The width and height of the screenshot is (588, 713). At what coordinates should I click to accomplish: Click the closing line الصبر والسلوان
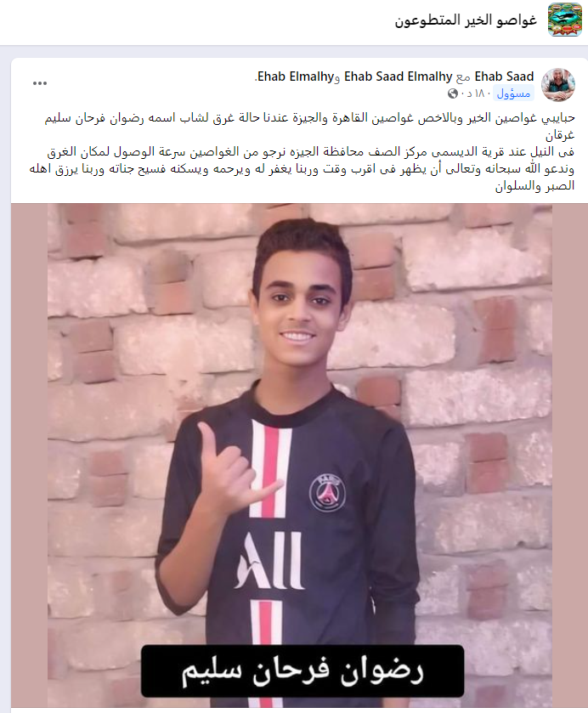click(x=534, y=186)
